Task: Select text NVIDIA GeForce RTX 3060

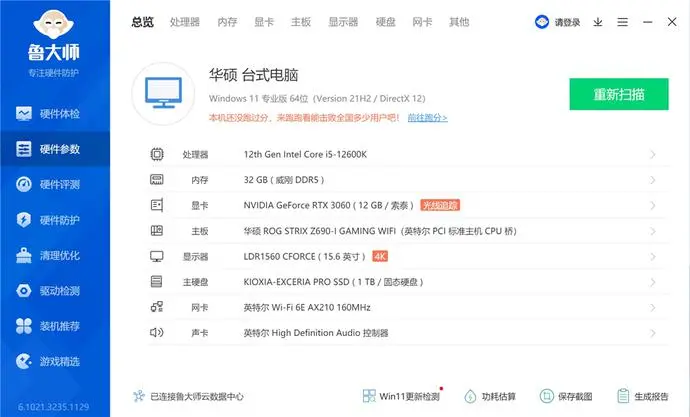Action: 297,205
